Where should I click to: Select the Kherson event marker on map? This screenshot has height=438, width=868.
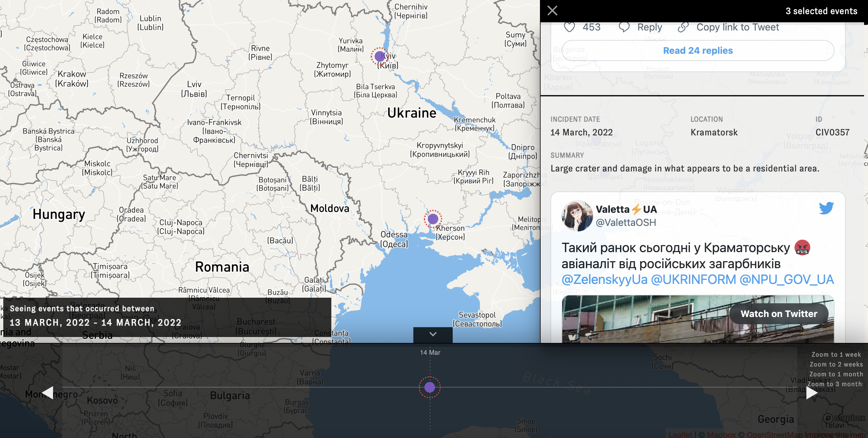pos(433,219)
